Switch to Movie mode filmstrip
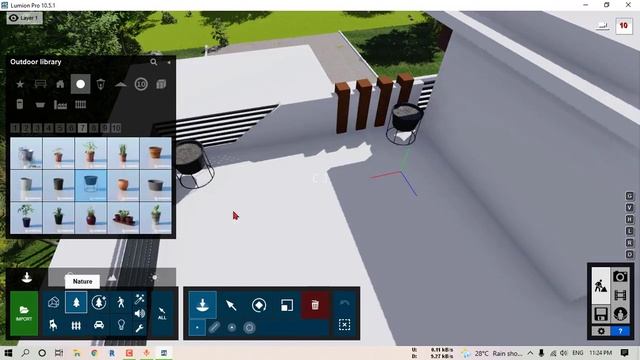This screenshot has width=640, height=360. 620,295
